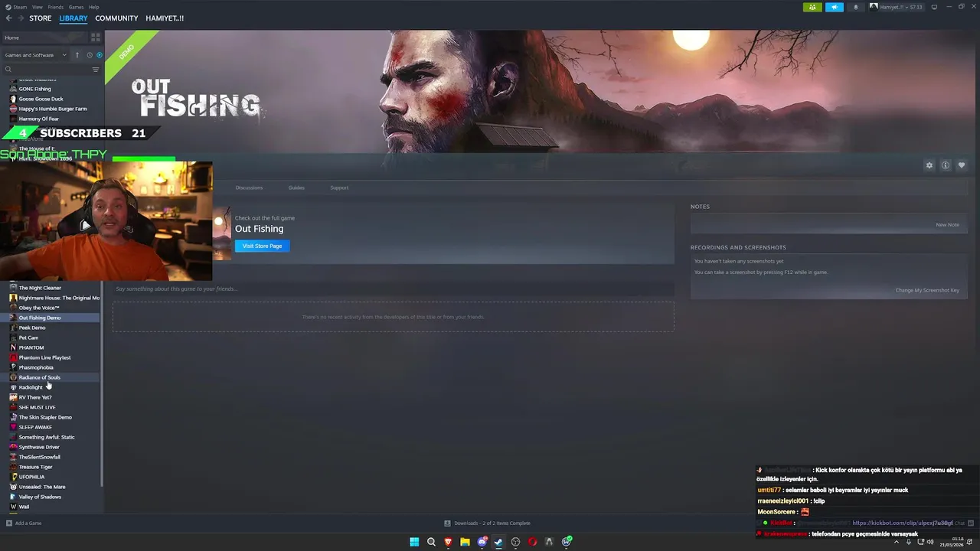Select Obey the Voice in the list
This screenshot has width=980, height=551.
[x=39, y=308]
